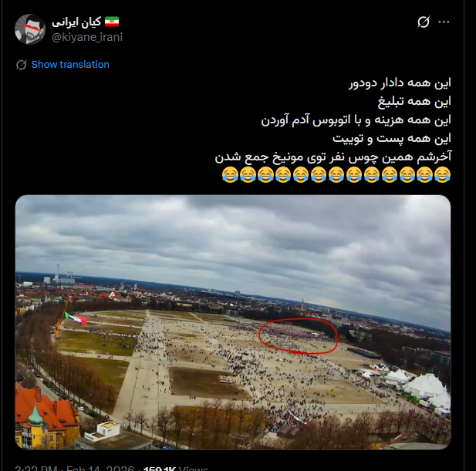Viewport: 476px width, 471px height.
Task: Open the three-dot more options menu
Action: click(444, 22)
